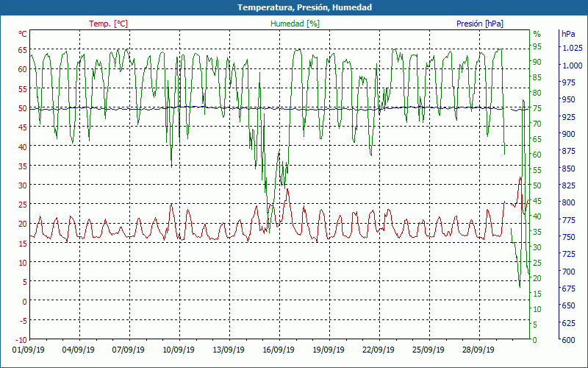Image resolution: width=588 pixels, height=368 pixels.
Task: Click the 50 value on the red temperature axis
Action: [x=23, y=108]
